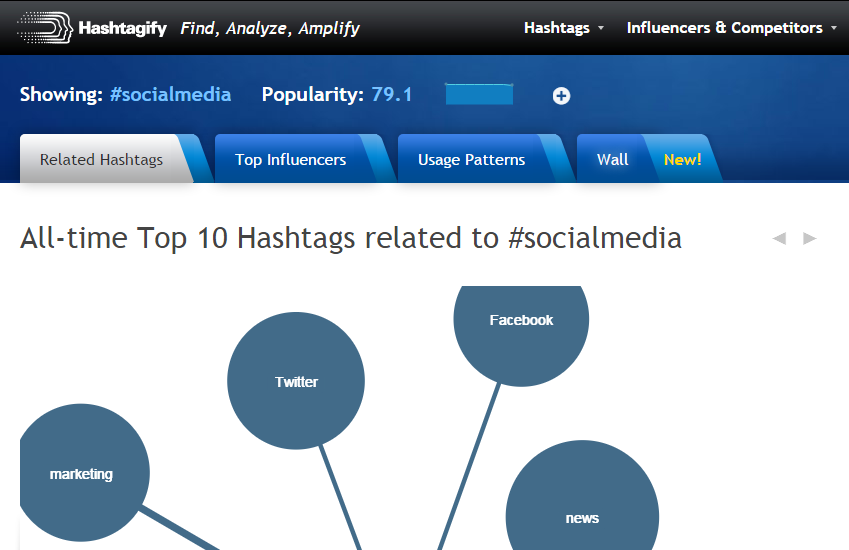Click the popularity score 79.1

[x=391, y=95]
